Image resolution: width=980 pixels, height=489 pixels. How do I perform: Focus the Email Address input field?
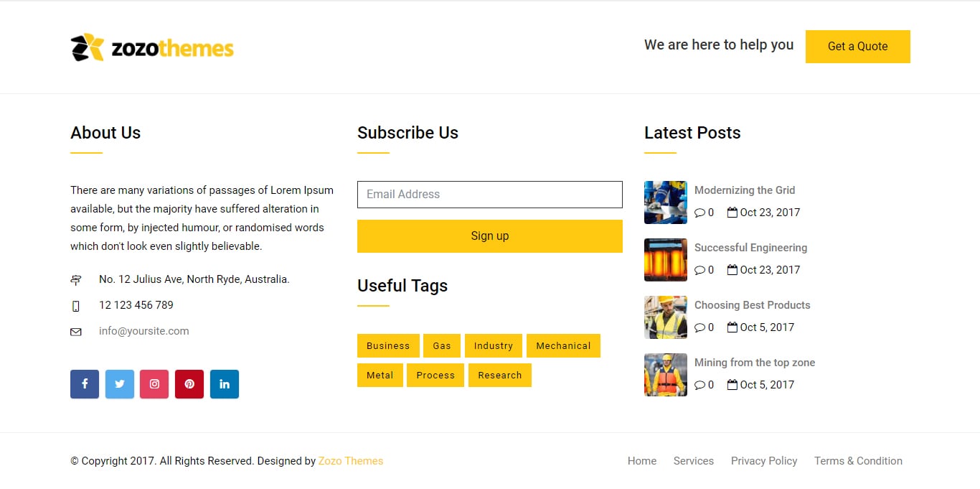tap(489, 195)
